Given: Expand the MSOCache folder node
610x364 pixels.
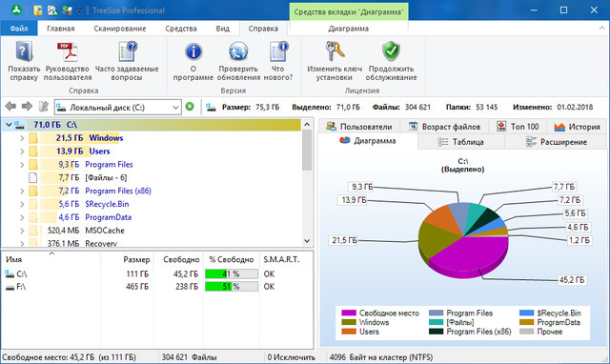Looking at the screenshot, I should click(x=22, y=231).
